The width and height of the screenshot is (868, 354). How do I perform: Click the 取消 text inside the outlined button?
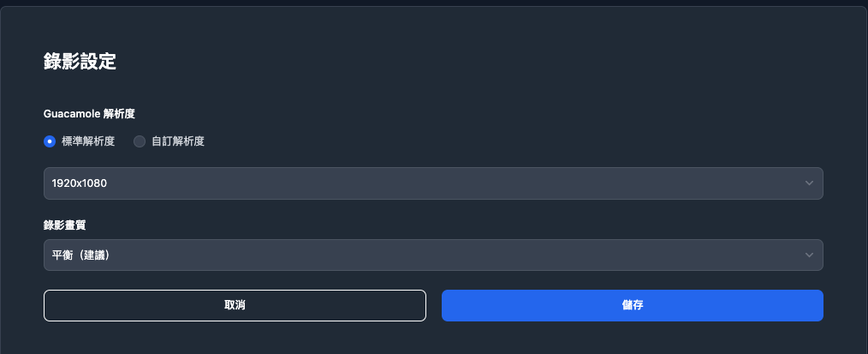pyautogui.click(x=235, y=306)
